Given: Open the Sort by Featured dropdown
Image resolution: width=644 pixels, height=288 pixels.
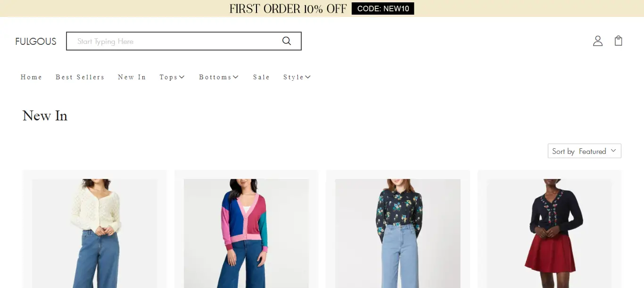Looking at the screenshot, I should tap(584, 151).
